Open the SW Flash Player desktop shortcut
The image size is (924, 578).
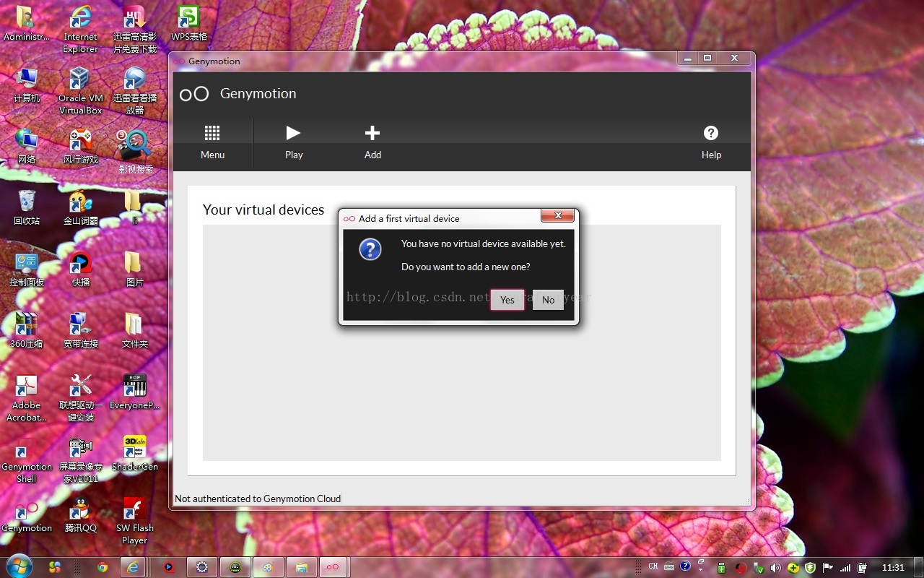pyautogui.click(x=134, y=521)
